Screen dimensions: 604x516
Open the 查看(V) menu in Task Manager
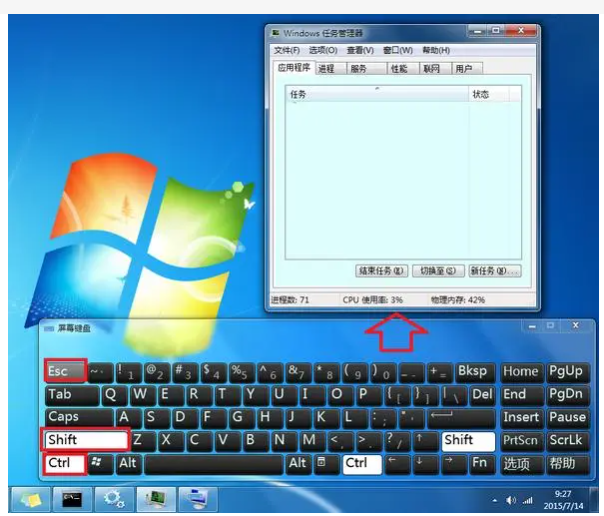(360, 51)
